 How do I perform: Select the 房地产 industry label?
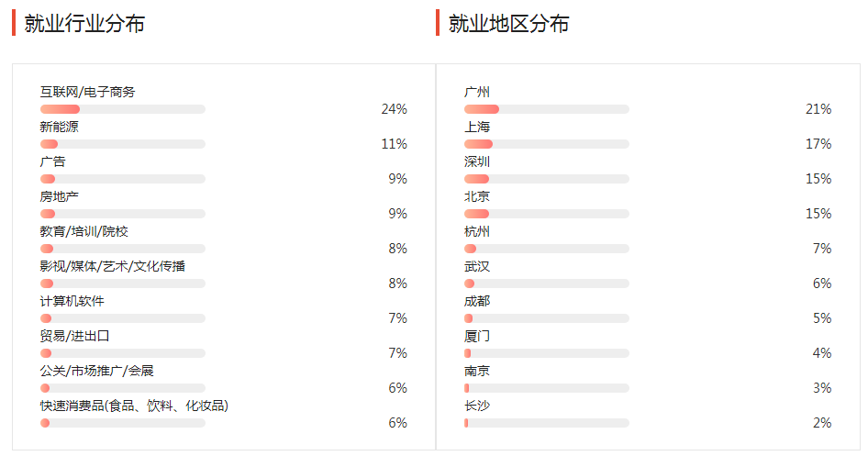click(x=59, y=196)
